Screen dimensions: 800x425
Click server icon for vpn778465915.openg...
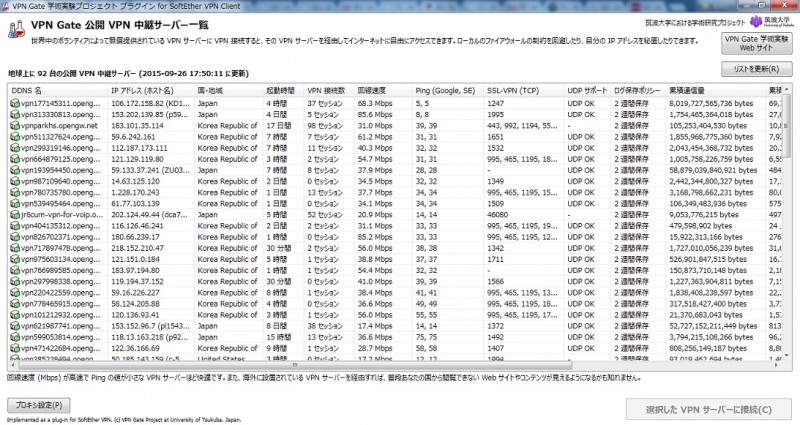click(15, 304)
